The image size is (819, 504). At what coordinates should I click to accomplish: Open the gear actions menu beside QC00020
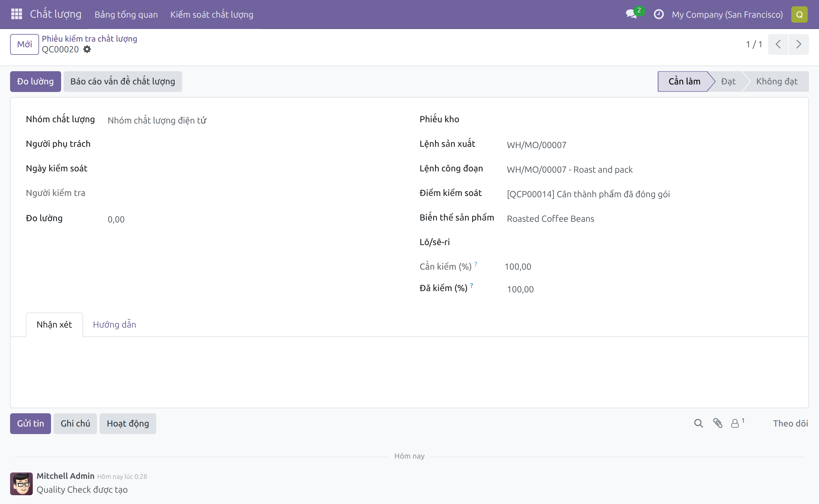[x=87, y=49]
